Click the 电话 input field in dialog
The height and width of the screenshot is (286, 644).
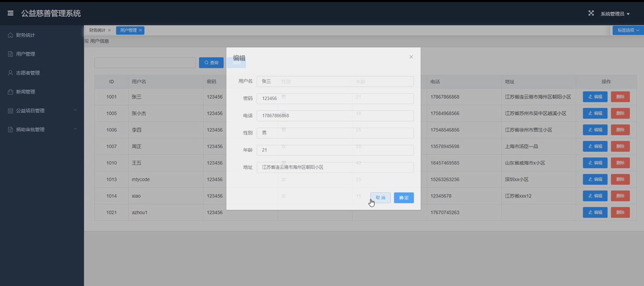(x=335, y=116)
